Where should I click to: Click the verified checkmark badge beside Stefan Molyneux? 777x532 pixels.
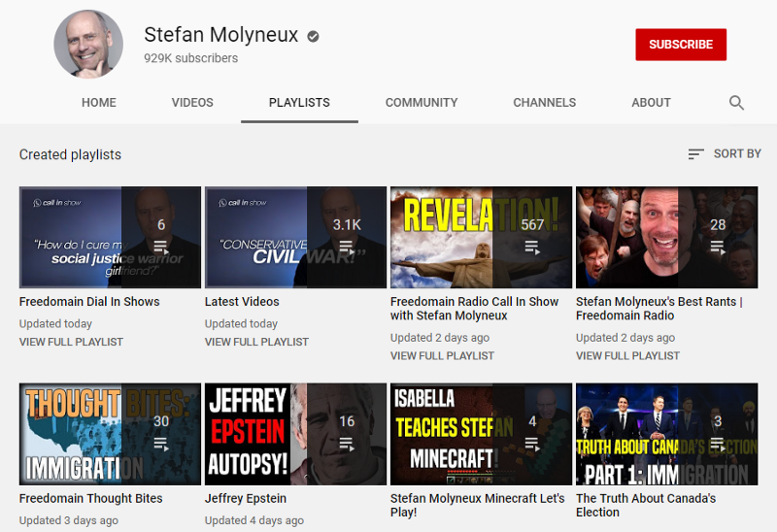tap(313, 36)
